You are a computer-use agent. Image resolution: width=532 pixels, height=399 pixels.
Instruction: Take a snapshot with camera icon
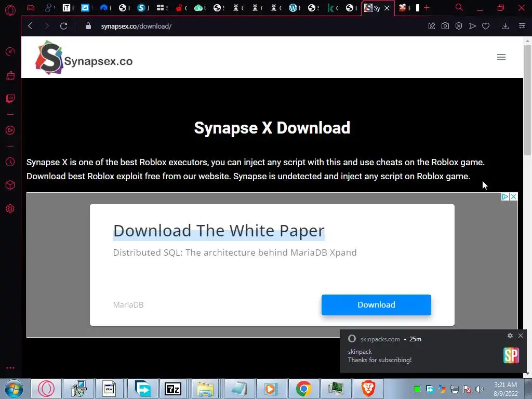point(445,26)
